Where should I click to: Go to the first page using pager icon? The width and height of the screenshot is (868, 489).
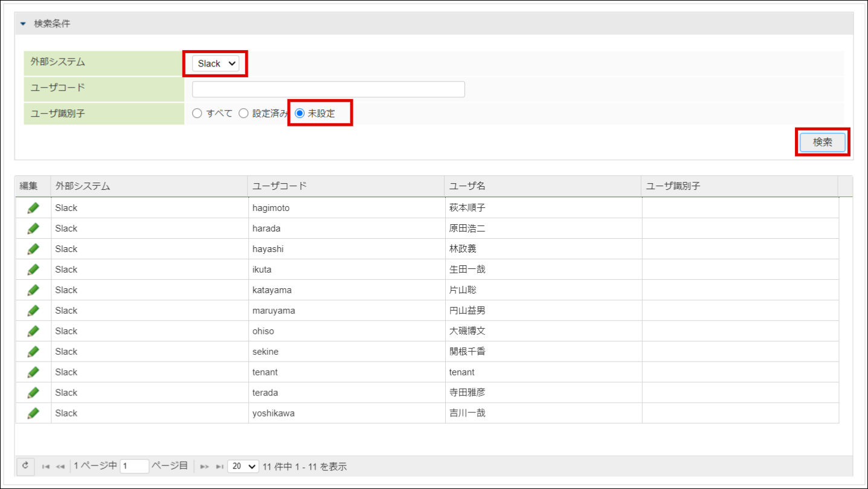pyautogui.click(x=46, y=467)
